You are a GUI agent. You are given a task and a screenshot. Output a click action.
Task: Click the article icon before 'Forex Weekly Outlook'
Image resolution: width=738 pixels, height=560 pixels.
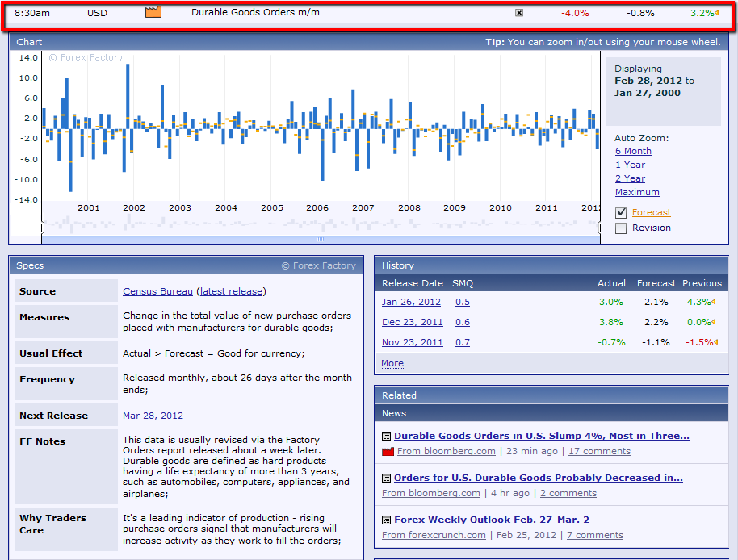click(387, 520)
